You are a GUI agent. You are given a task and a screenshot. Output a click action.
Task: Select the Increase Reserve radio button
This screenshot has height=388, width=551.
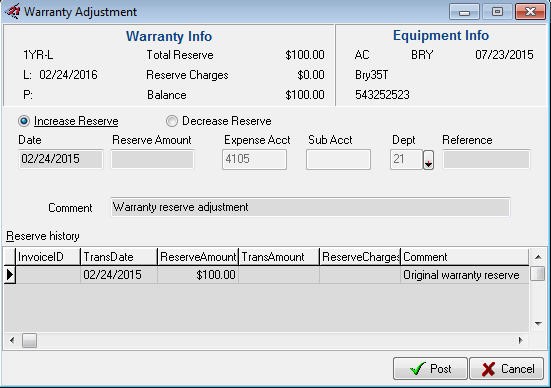[24, 121]
